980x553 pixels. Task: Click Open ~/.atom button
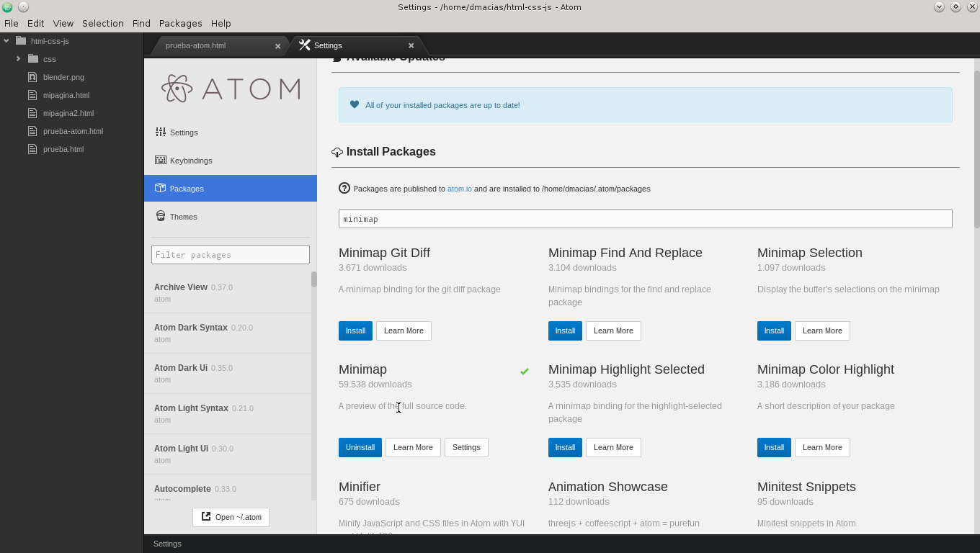coord(231,517)
